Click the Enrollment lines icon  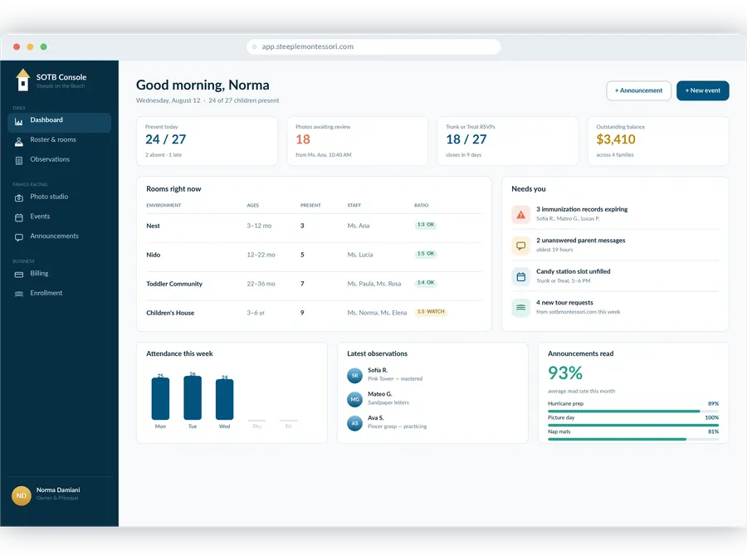[18, 294]
